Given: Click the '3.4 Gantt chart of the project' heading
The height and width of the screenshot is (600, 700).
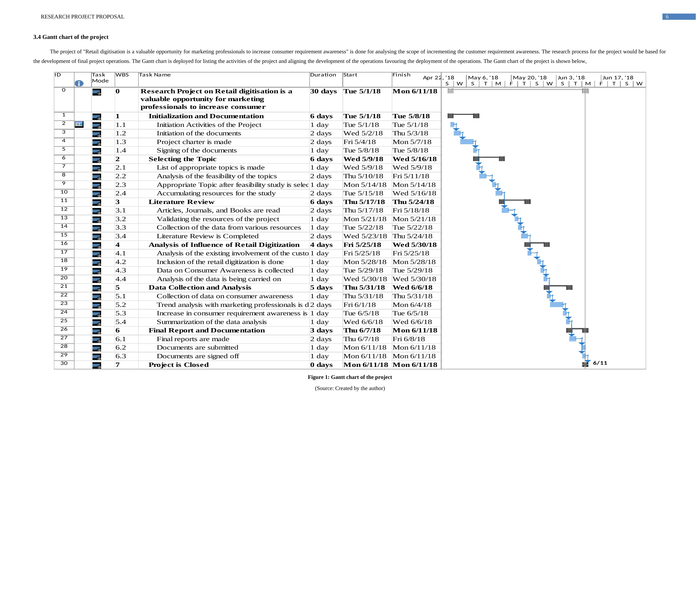Looking at the screenshot, I should point(71,37).
